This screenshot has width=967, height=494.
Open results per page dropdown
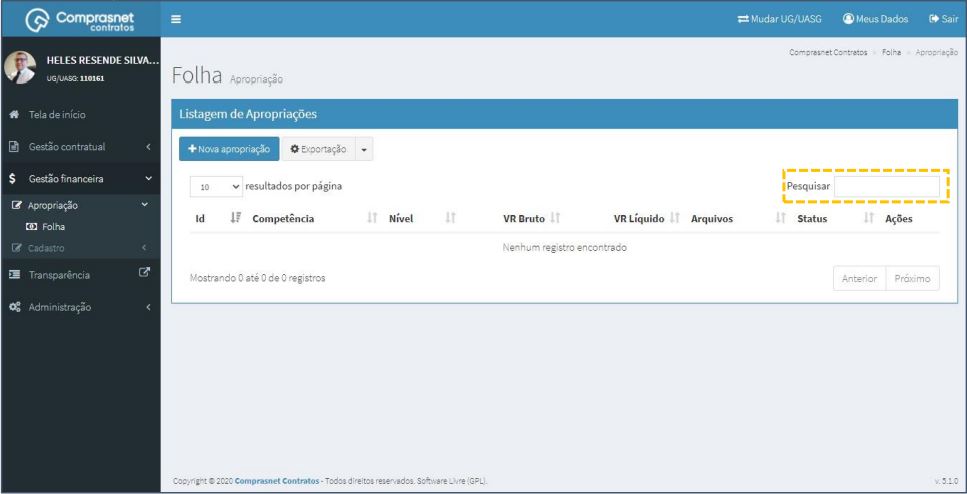click(x=216, y=186)
